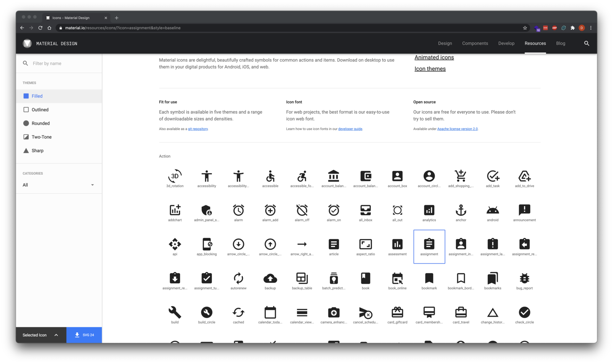The image size is (613, 364).
Task: Select the article icon
Action: click(x=334, y=244)
